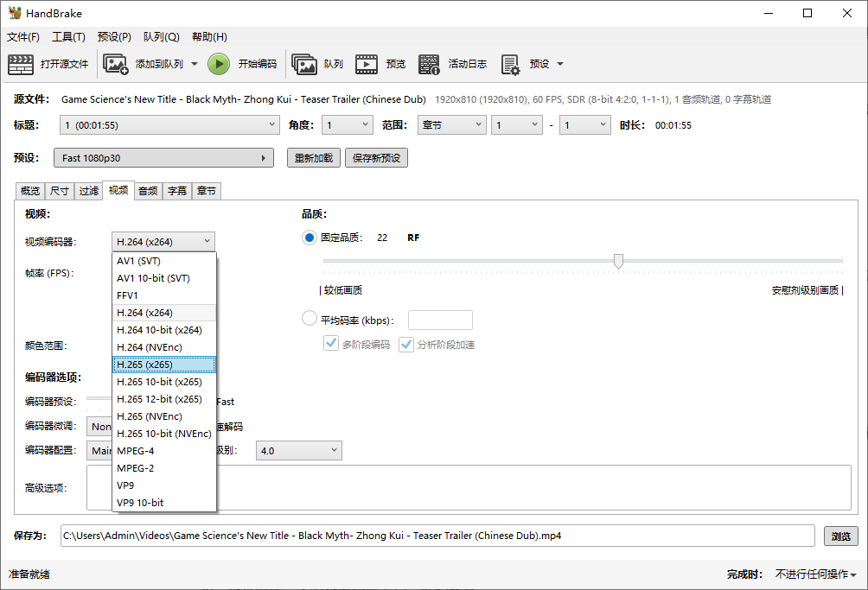Click the 保存新预设 button
Viewport: 868px width, 590px height.
(376, 158)
